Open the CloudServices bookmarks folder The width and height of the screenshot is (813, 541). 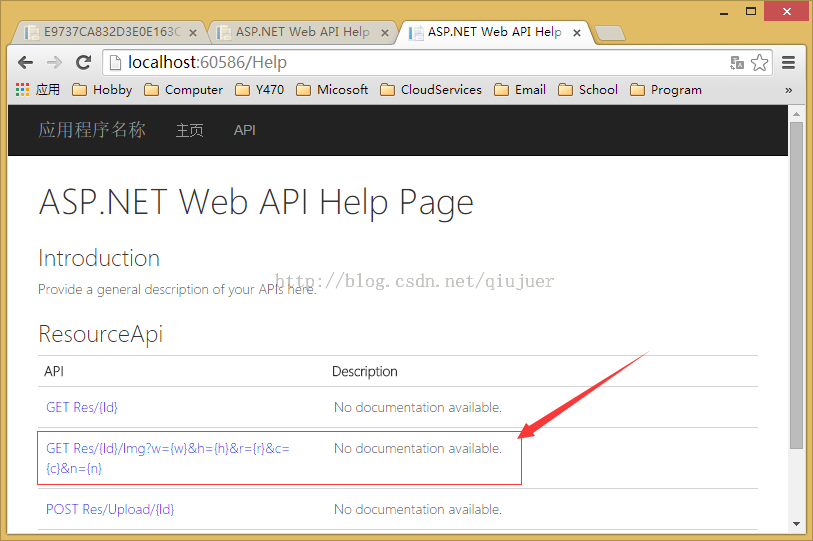[x=431, y=90]
